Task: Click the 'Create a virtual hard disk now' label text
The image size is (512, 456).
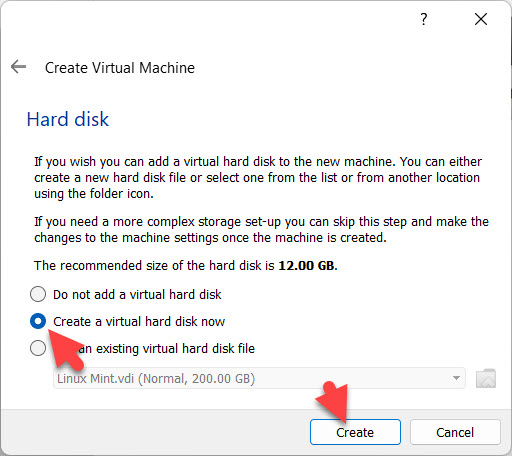Action: tap(139, 322)
